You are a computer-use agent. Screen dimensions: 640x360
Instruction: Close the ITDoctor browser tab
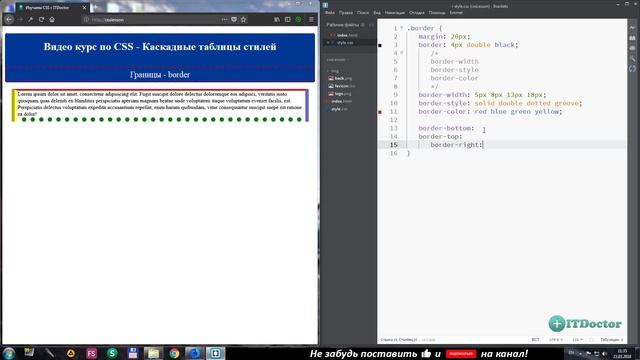84,7
